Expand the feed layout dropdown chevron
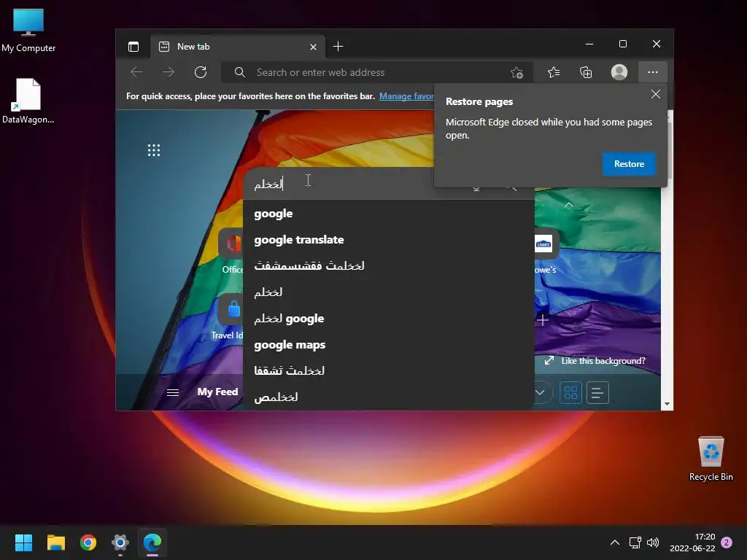Viewport: 747px width, 560px height. pyautogui.click(x=540, y=393)
